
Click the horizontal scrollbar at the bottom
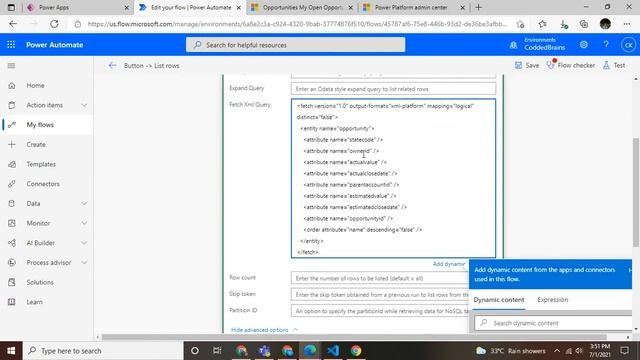click(354, 337)
